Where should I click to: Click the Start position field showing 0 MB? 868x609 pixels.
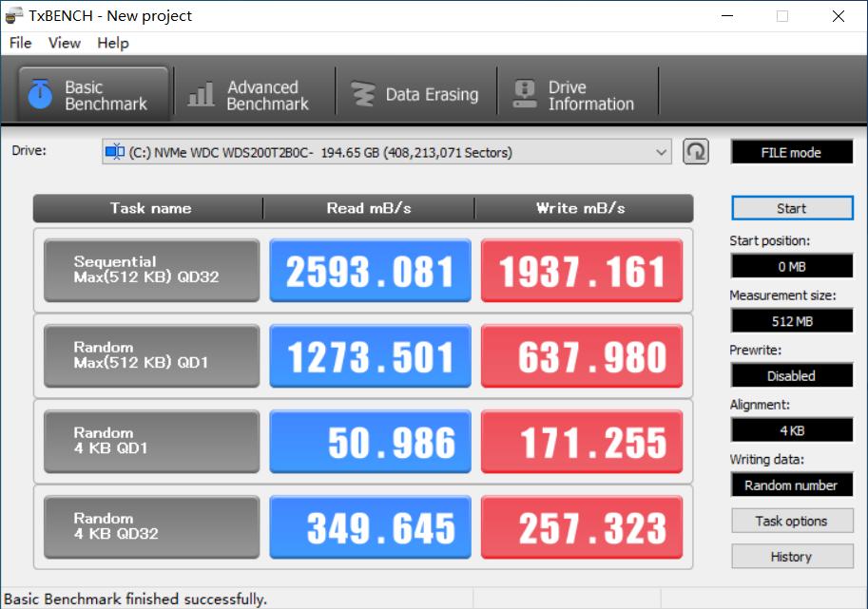click(791, 266)
